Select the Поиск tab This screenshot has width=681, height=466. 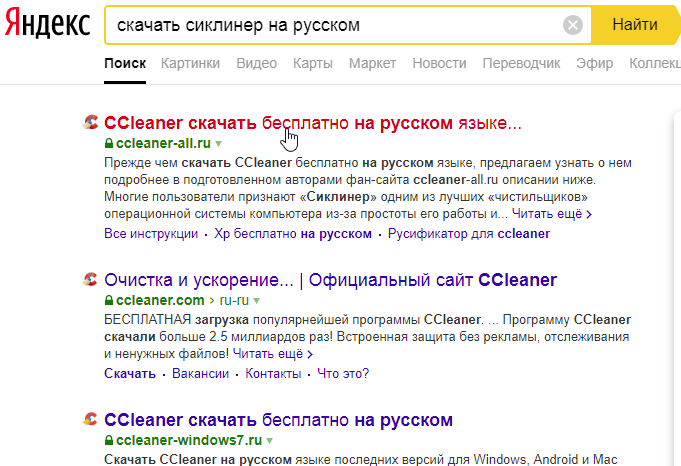(x=125, y=63)
